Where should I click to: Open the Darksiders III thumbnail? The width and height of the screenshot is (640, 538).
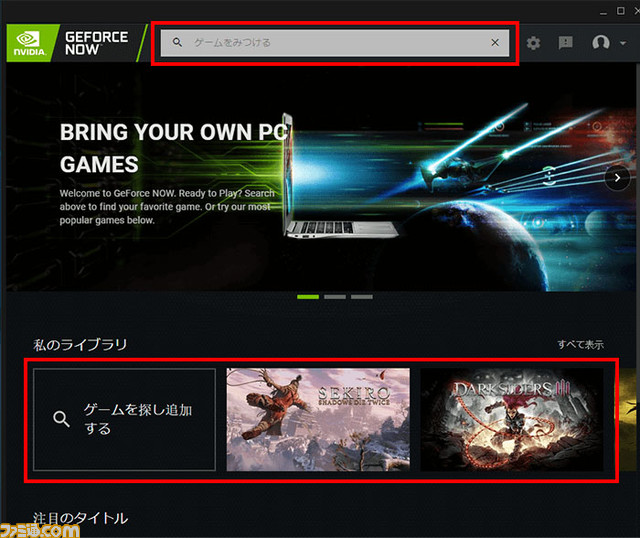(512, 420)
